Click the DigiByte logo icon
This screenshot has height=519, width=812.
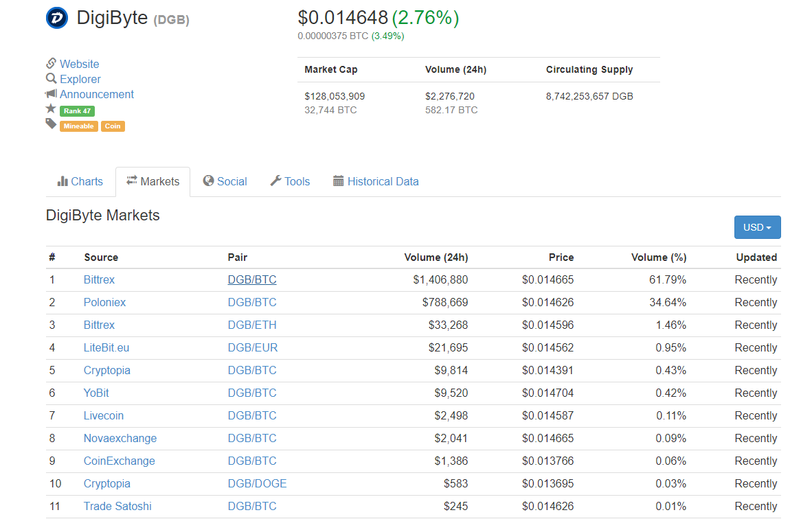(x=57, y=18)
